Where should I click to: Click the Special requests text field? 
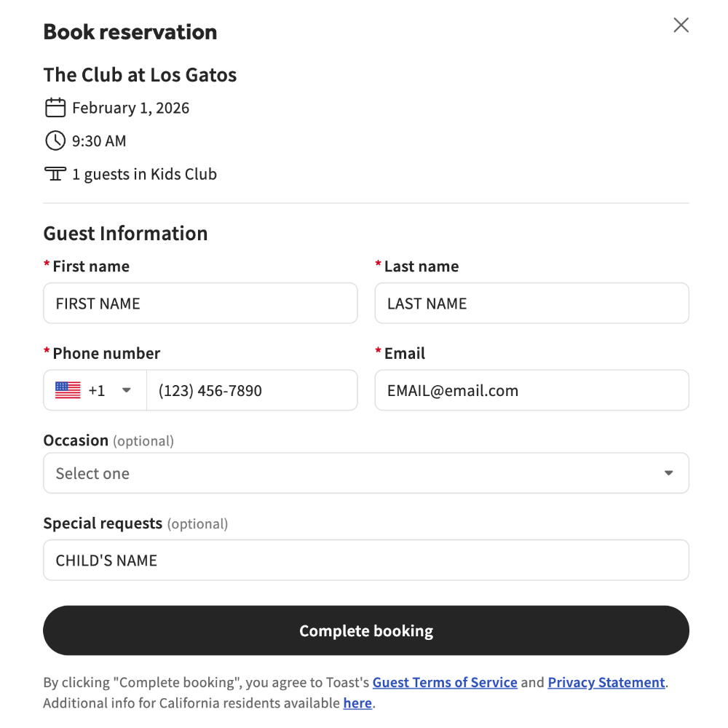(365, 561)
